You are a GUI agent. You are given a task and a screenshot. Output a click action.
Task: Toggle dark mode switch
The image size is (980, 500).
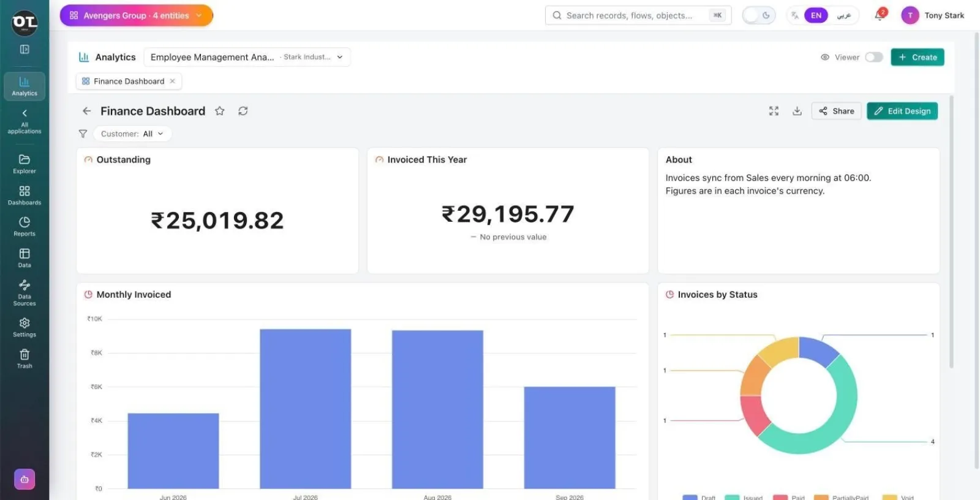click(x=758, y=15)
